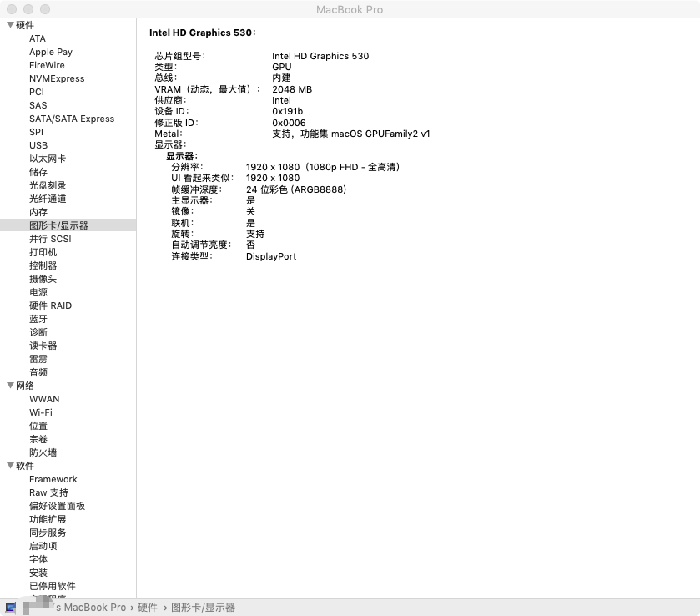This screenshot has height=616, width=700.
Task: Collapse the 网络 section triangle
Action: point(10,385)
